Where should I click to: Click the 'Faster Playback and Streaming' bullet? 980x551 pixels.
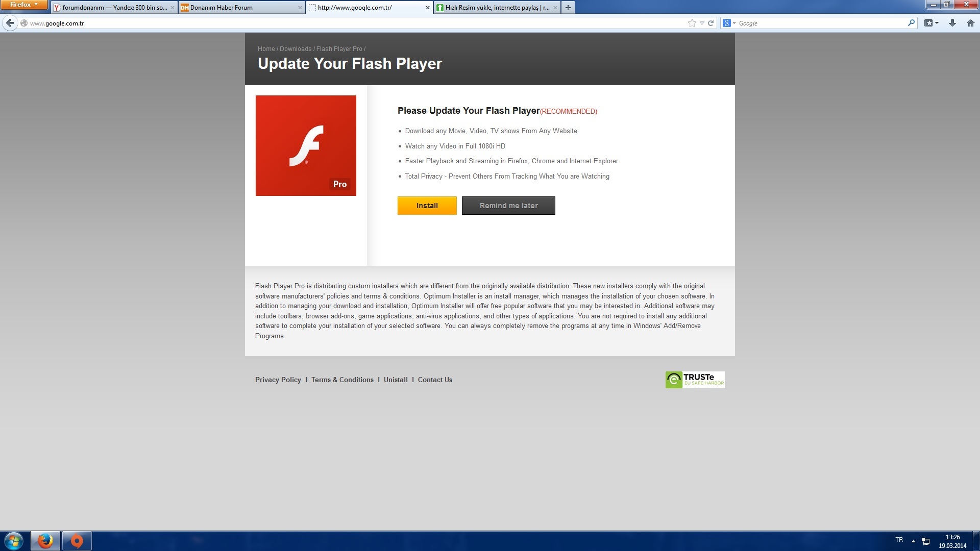[x=511, y=161]
